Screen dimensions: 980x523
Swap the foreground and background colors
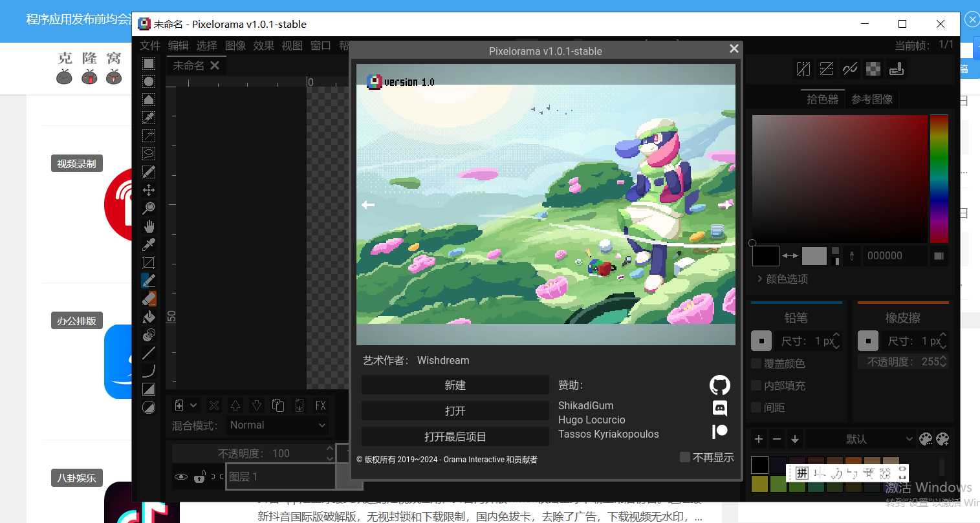[790, 256]
